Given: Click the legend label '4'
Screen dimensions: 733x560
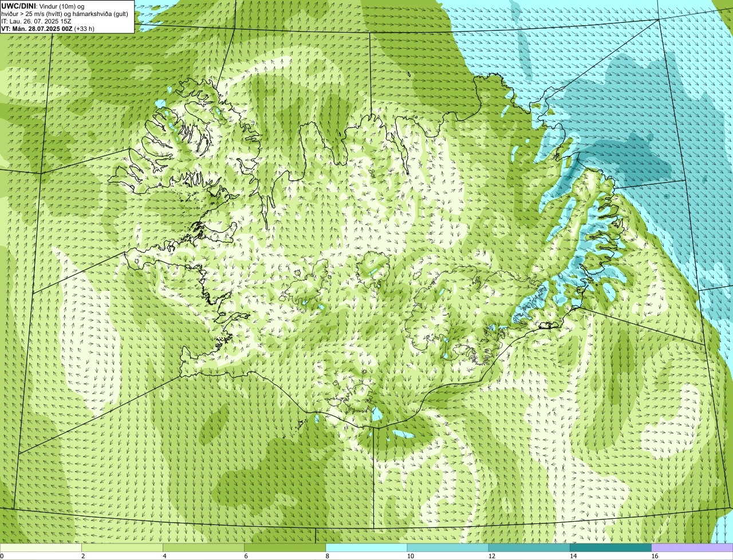Looking at the screenshot, I should click(x=164, y=556).
